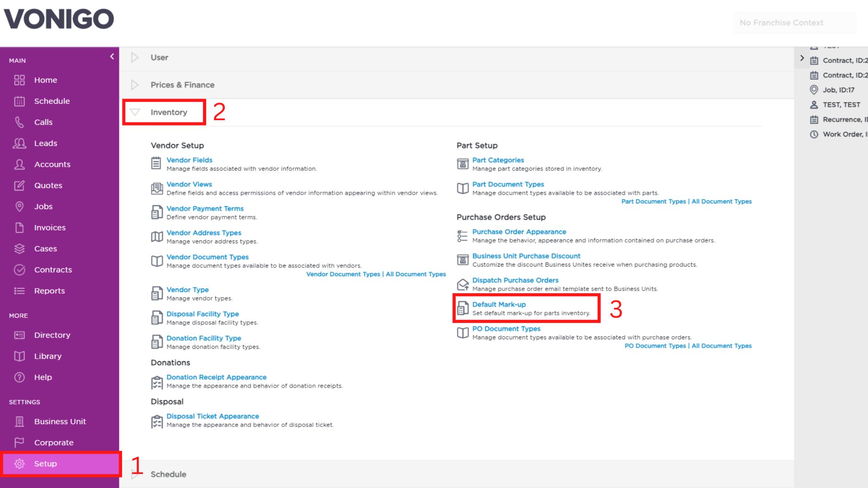Open the Schedule calendar icon in sidebar
The height and width of the screenshot is (488, 868).
[x=19, y=101]
